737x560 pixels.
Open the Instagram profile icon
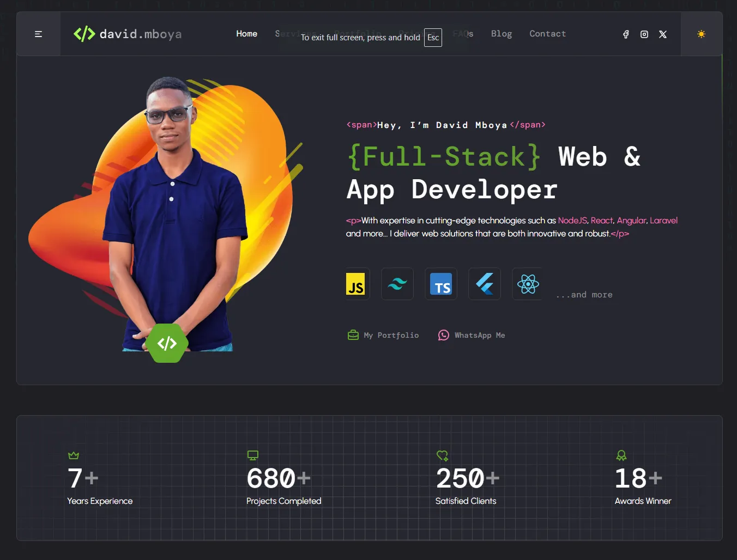point(644,34)
